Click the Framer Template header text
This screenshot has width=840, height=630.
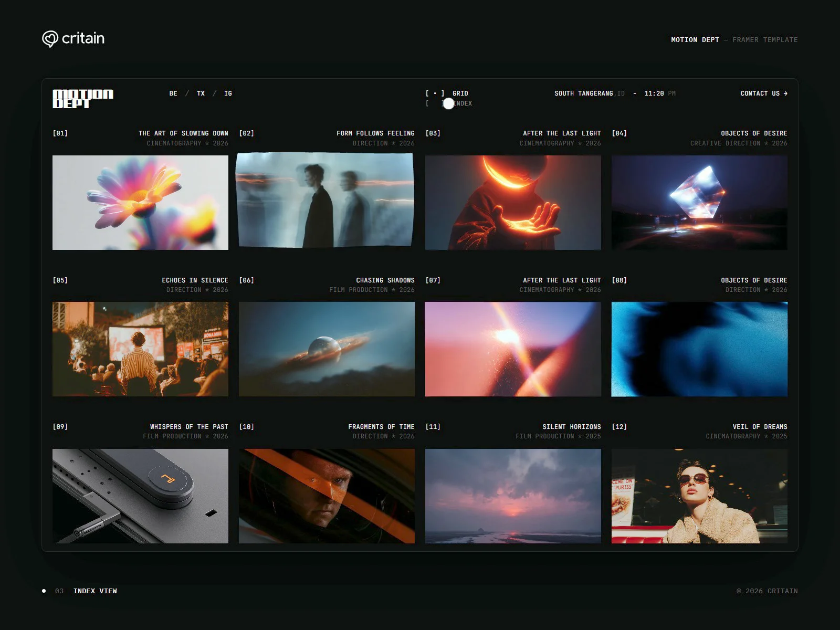765,40
